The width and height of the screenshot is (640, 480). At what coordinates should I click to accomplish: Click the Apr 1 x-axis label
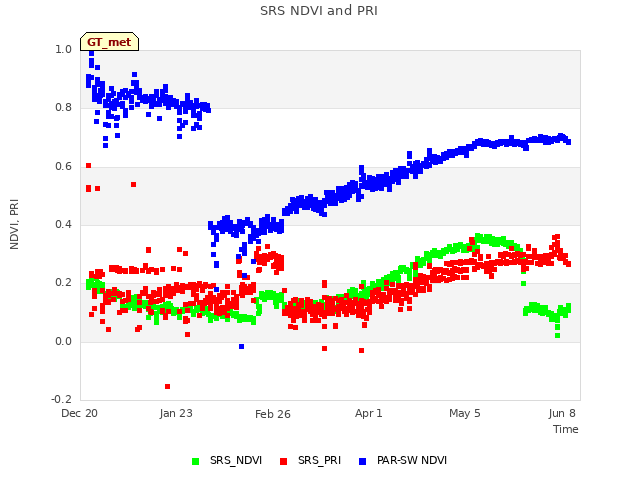click(x=369, y=413)
